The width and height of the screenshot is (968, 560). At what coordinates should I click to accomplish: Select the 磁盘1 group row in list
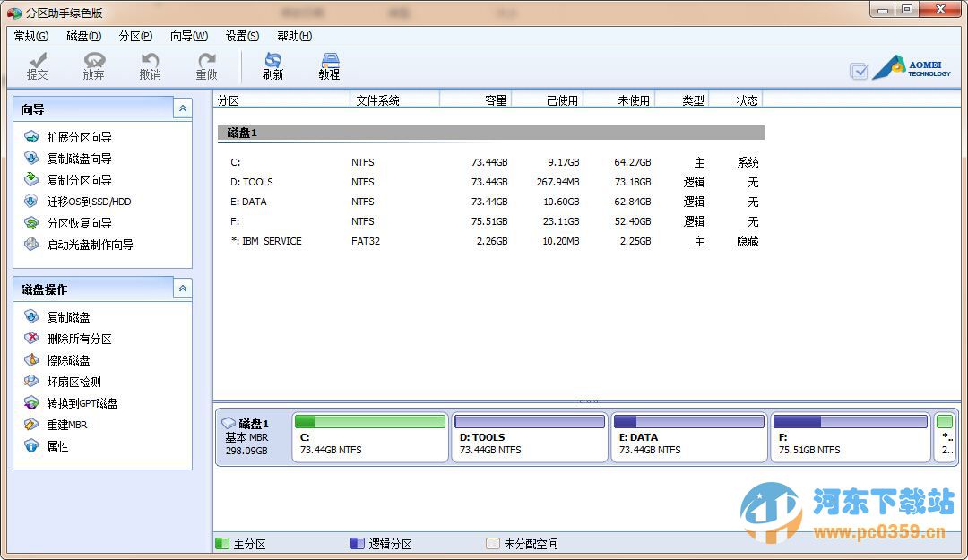(491, 133)
